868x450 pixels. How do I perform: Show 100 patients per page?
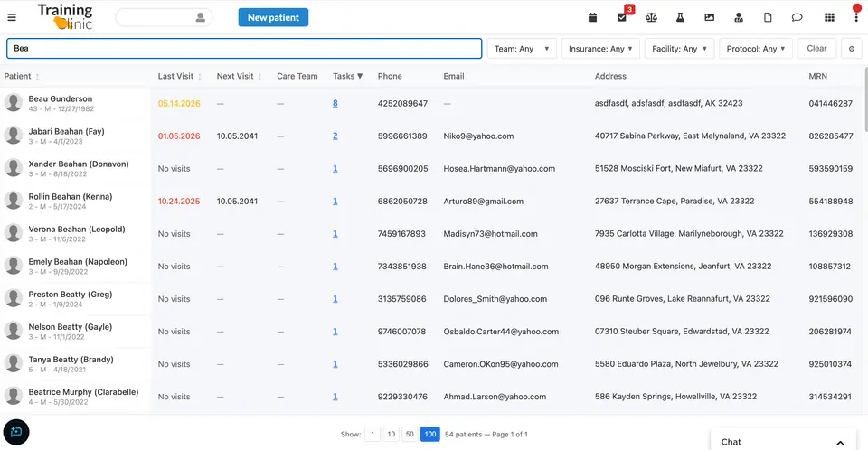430,435
